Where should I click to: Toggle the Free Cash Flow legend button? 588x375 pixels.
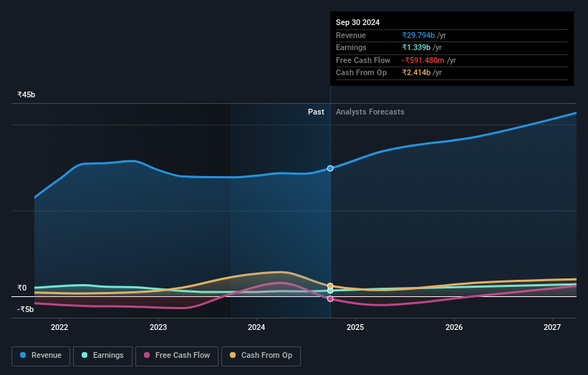pyautogui.click(x=177, y=356)
